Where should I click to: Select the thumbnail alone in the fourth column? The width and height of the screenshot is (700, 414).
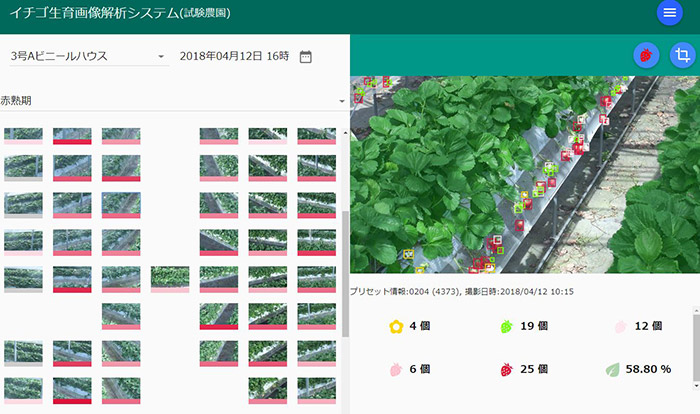170,278
